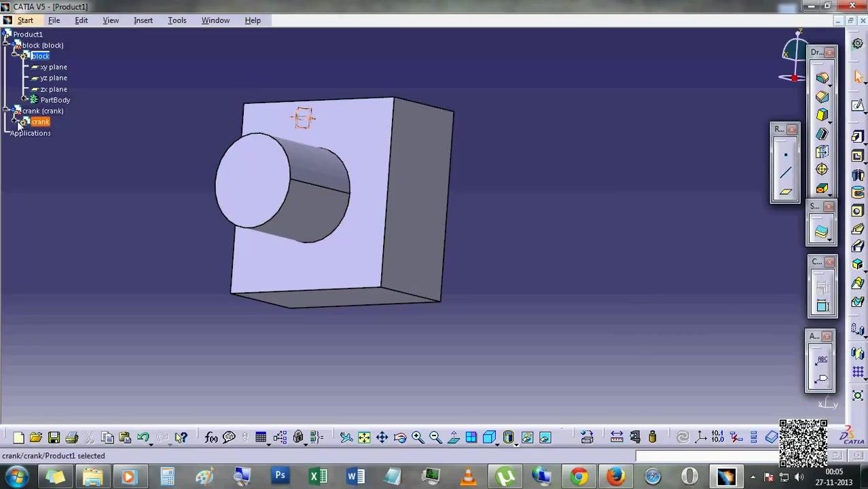Open the Insert menu
The image size is (868, 489).
[143, 20]
